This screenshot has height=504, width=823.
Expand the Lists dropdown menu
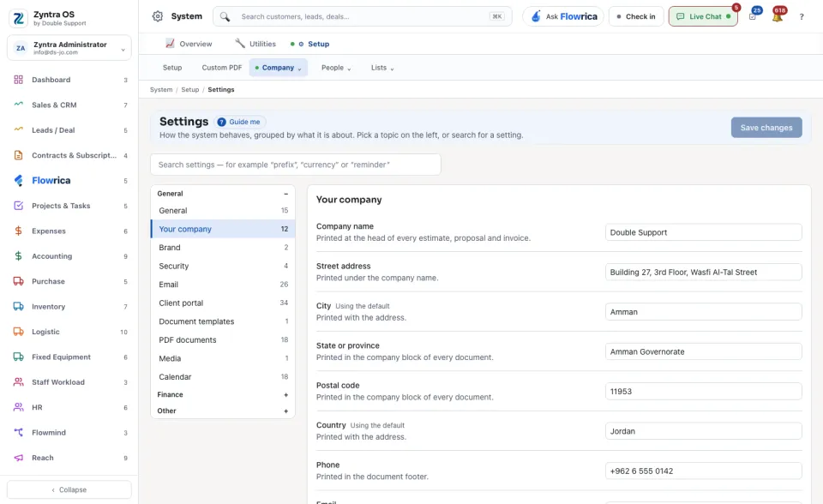(x=382, y=68)
